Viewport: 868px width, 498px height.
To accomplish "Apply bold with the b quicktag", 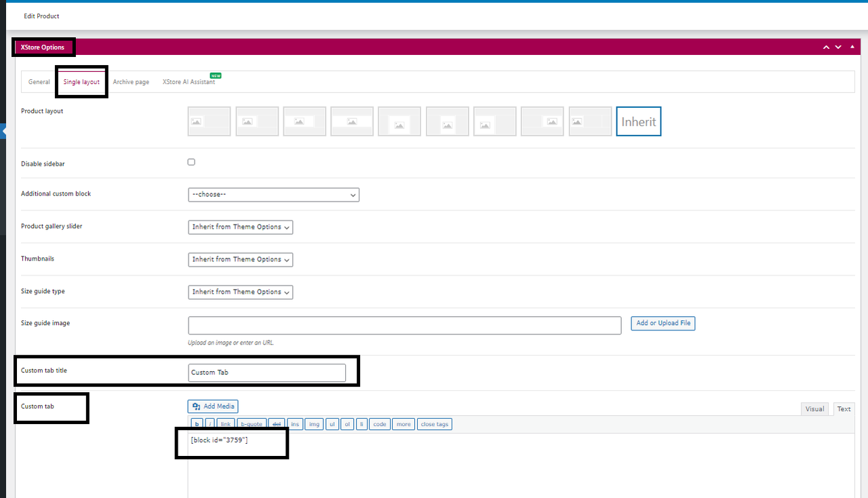I will pyautogui.click(x=197, y=425).
